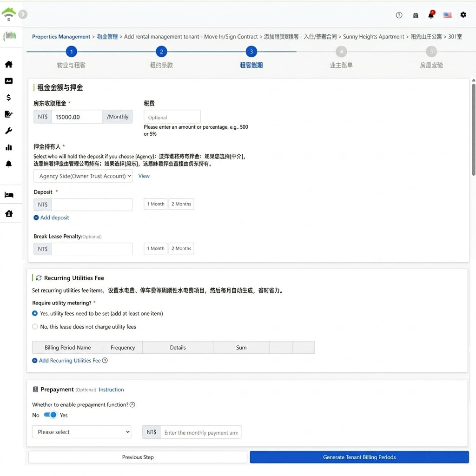Open the bed sidebar icon
This screenshot has width=476, height=476.
[9, 195]
